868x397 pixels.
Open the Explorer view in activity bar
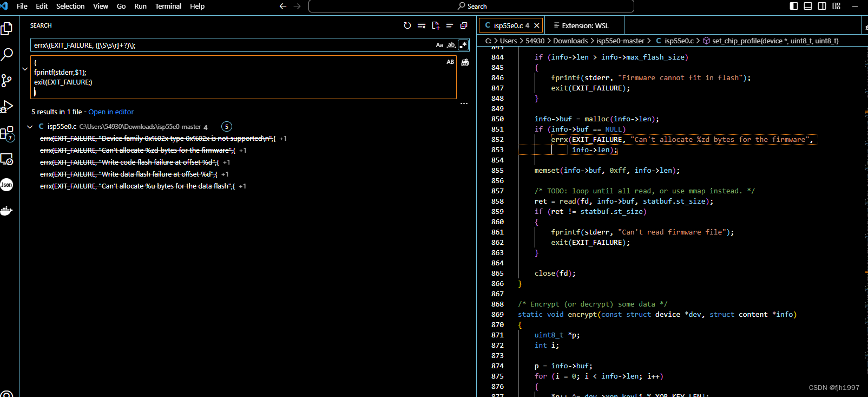[x=7, y=28]
